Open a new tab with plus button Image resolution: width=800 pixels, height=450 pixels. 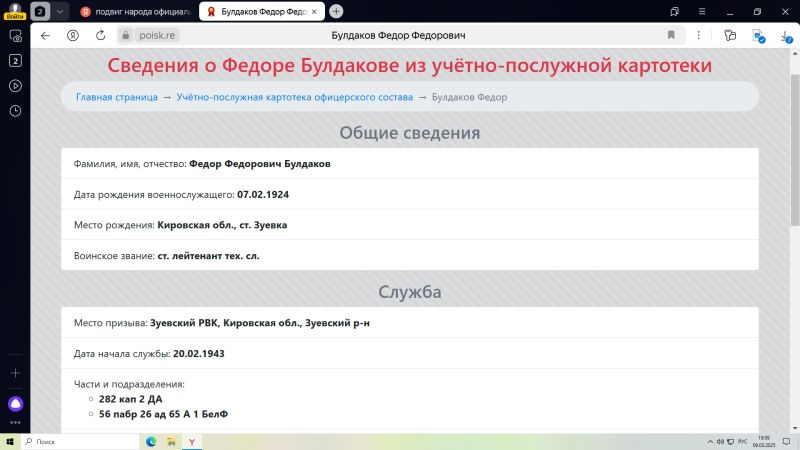[x=336, y=11]
